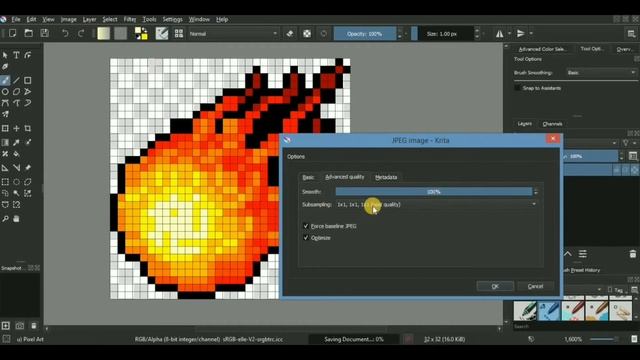The image size is (640, 360).
Task: Select the Calligraphy tool
Action: 5,67
